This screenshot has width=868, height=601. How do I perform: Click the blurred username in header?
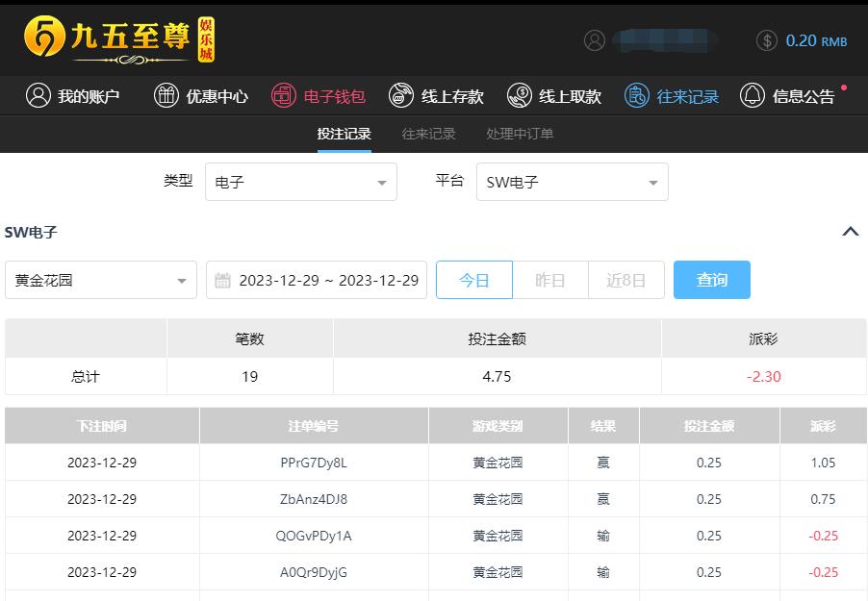(664, 40)
